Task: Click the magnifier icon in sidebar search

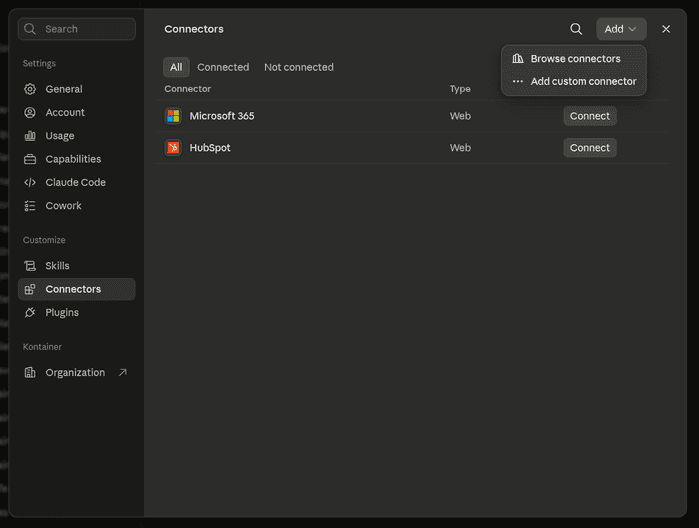Action: pyautogui.click(x=30, y=29)
